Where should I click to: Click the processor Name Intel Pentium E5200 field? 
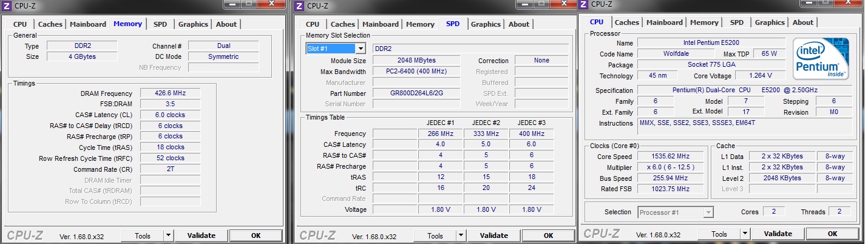tap(711, 43)
